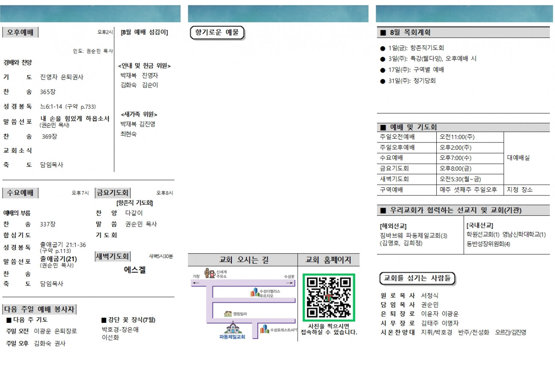Image resolution: width=555 pixels, height=392 pixels.
Task: Click the right arrow toward 수성못
Action: 290,282
